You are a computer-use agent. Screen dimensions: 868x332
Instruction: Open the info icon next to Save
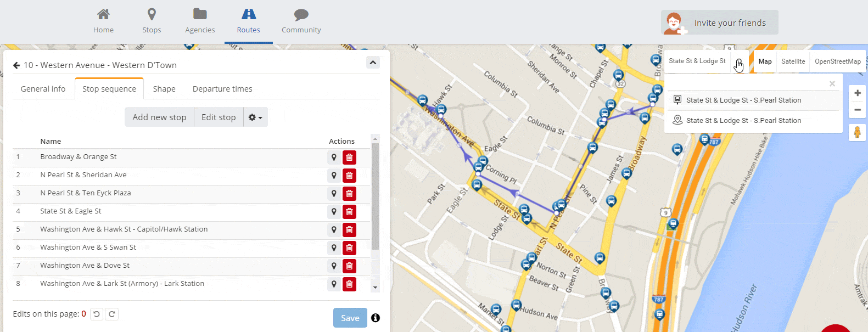tap(376, 318)
